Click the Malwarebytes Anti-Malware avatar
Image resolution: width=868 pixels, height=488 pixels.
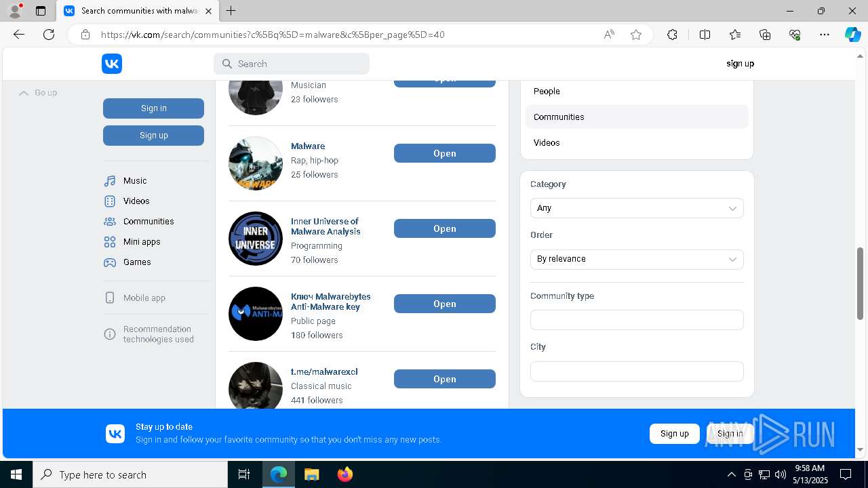coord(256,314)
